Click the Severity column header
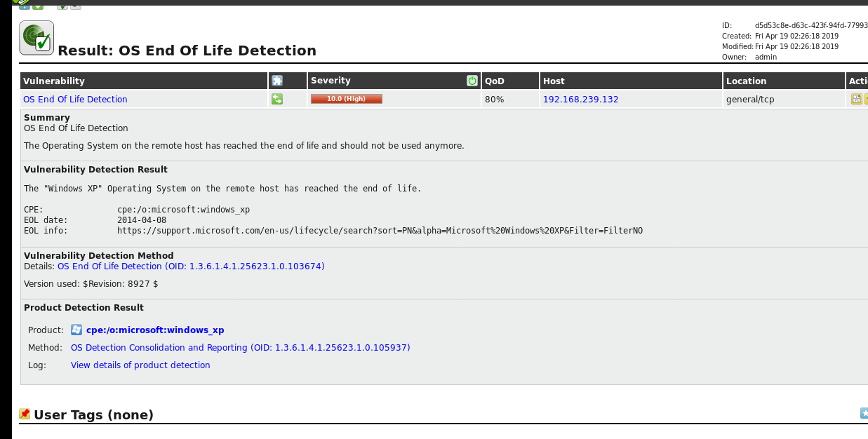 [330, 81]
